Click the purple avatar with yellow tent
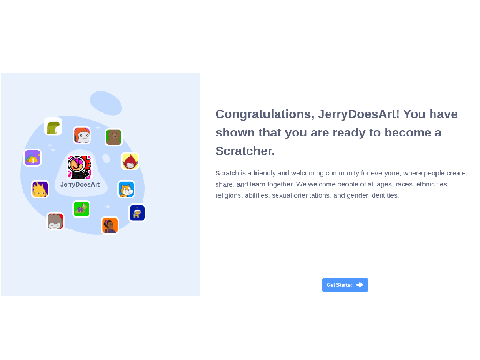This screenshot has width=480, height=360. 33,158
